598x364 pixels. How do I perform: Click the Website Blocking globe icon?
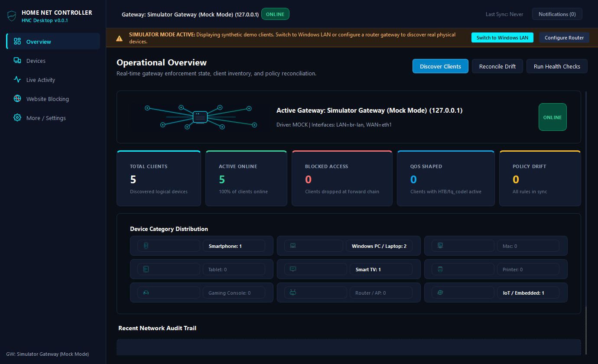[x=17, y=99]
